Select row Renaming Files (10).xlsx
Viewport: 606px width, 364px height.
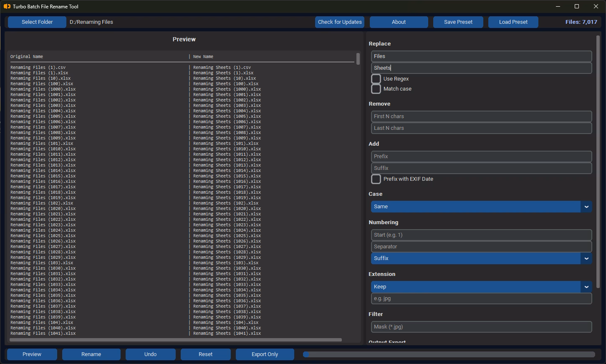point(40,78)
